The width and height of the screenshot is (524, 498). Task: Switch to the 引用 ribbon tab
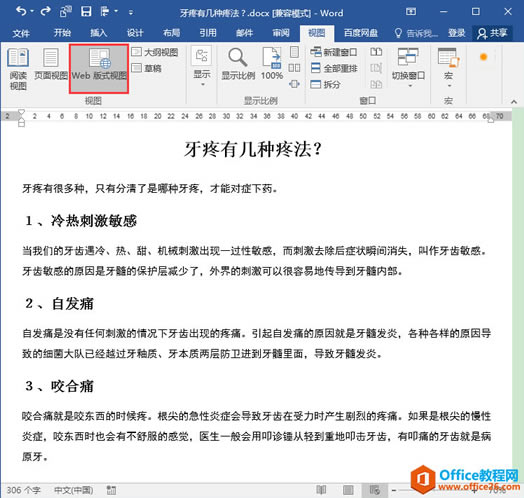coord(208,33)
